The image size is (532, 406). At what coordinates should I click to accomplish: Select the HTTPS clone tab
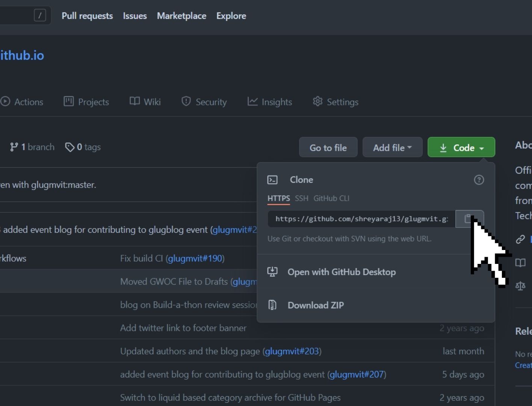point(278,198)
